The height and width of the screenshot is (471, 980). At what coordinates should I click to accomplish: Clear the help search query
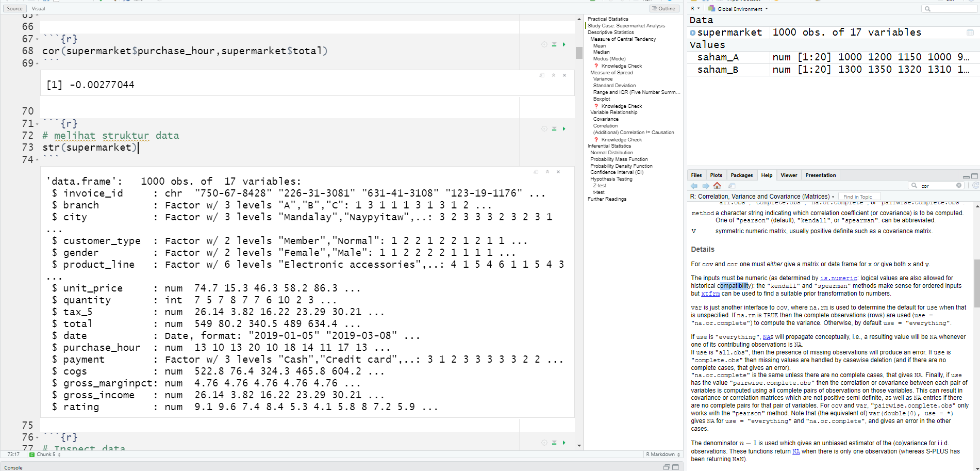(x=957, y=185)
